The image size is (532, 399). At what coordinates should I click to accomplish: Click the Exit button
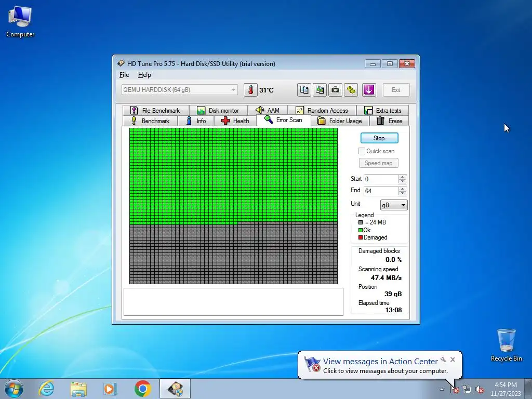click(x=396, y=90)
